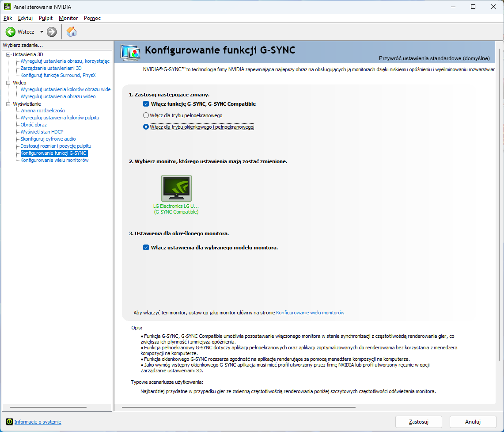The height and width of the screenshot is (432, 504).
Task: Collapse the Wideo tree node
Action: 8,83
